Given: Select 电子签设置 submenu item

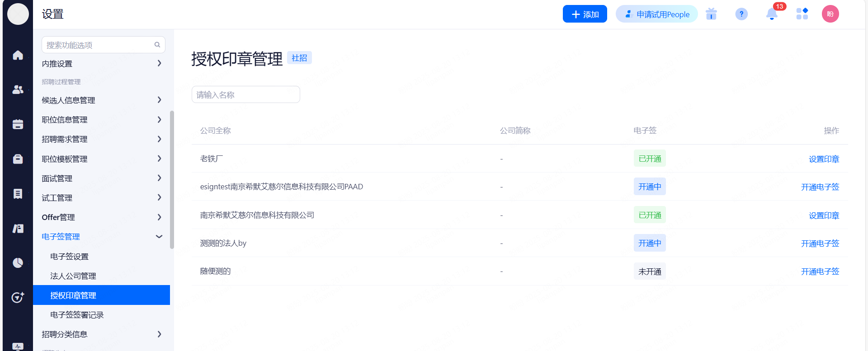Looking at the screenshot, I should [70, 257].
